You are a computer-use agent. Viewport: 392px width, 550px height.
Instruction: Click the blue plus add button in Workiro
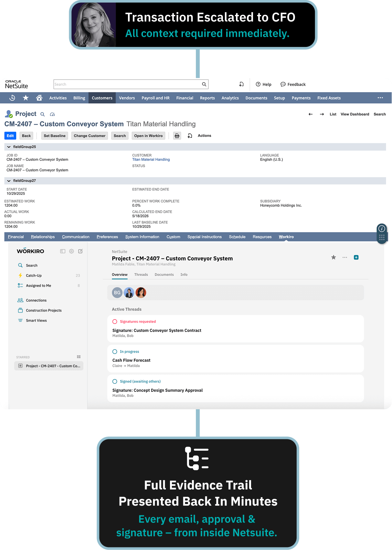(356, 258)
